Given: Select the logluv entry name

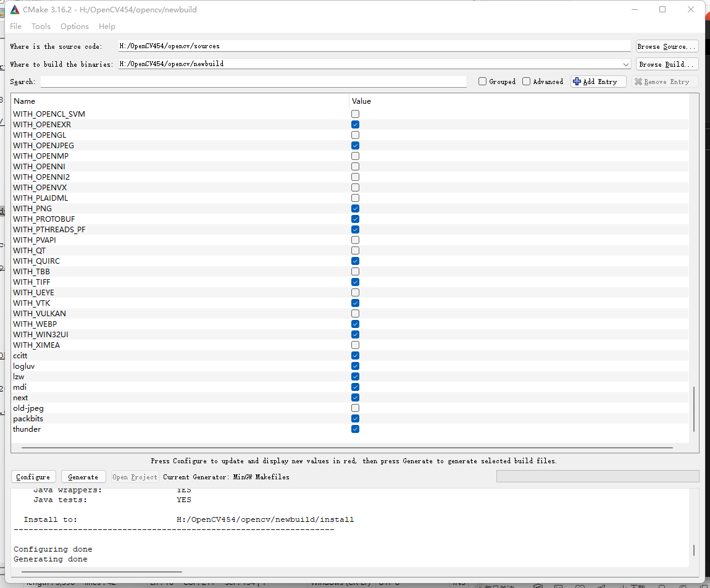Looking at the screenshot, I should [x=24, y=366].
